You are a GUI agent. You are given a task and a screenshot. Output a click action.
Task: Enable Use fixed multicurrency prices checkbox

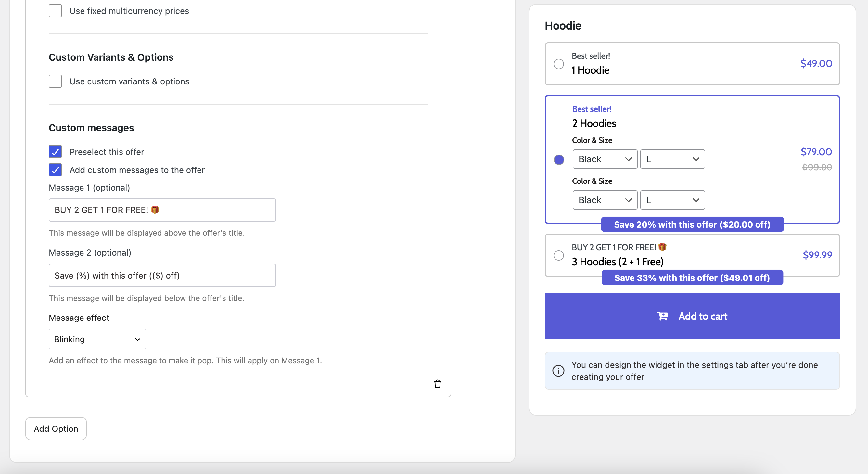click(55, 11)
